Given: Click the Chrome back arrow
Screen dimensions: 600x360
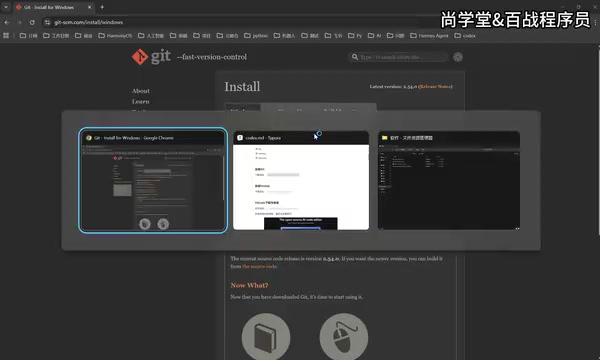Looking at the screenshot, I should click(7, 23).
